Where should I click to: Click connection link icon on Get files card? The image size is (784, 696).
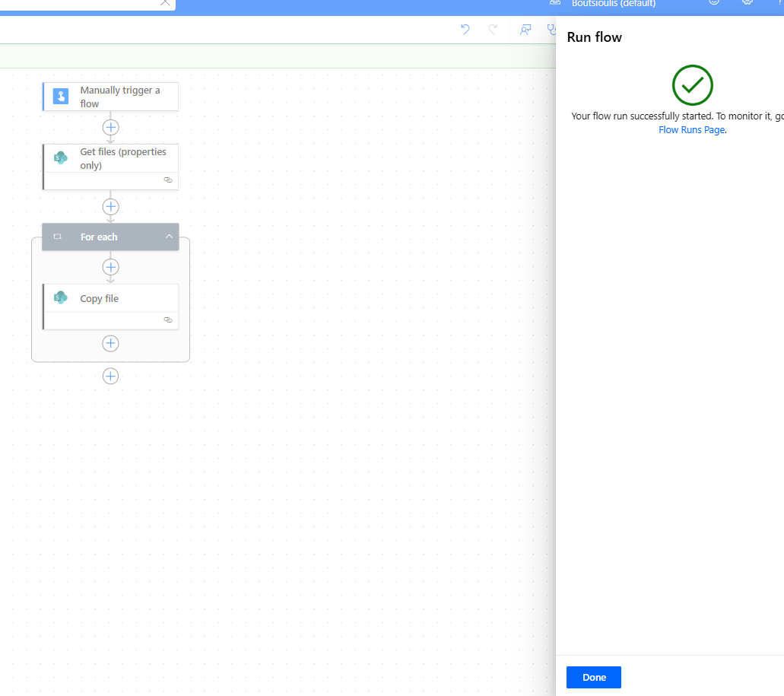[x=168, y=180]
